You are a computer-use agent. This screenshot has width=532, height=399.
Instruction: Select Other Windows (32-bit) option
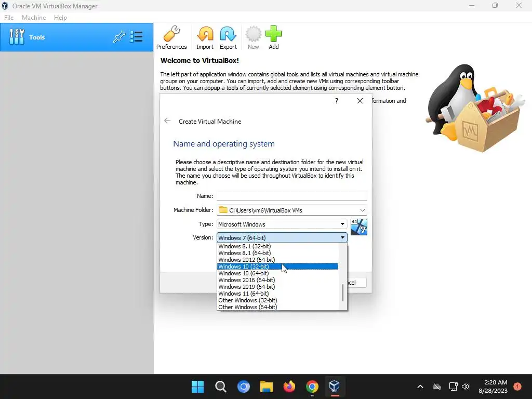[x=277, y=301]
